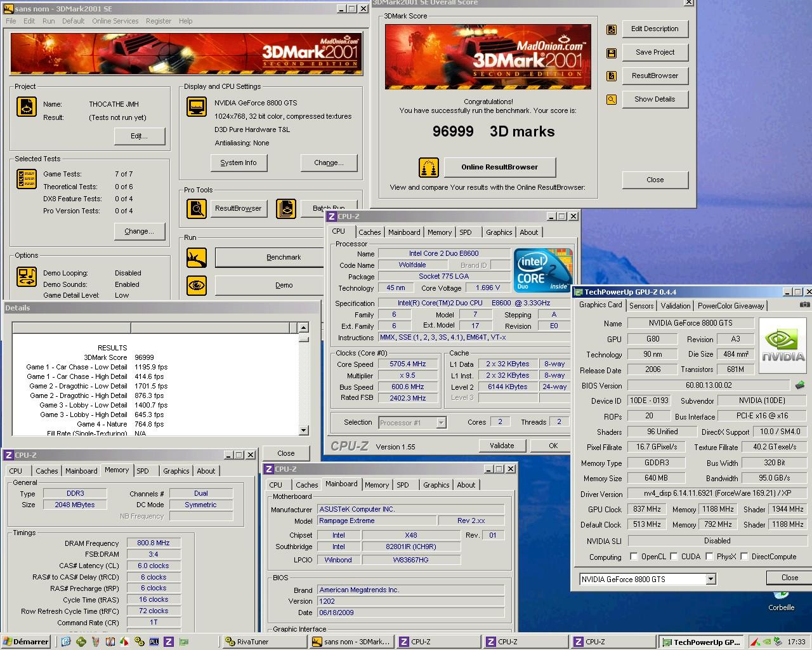The image size is (812, 650).
Task: Click the Intel Core 2 Duo logo in CPU-Z
Action: pos(543,270)
